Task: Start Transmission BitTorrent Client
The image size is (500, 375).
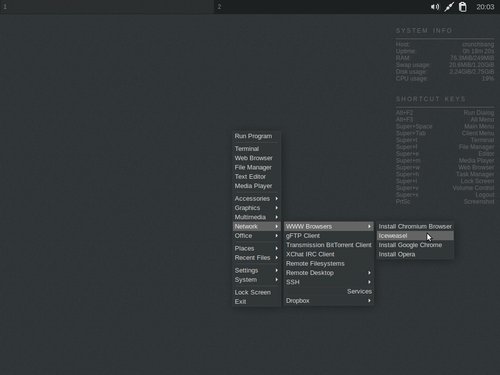Action: 329,245
